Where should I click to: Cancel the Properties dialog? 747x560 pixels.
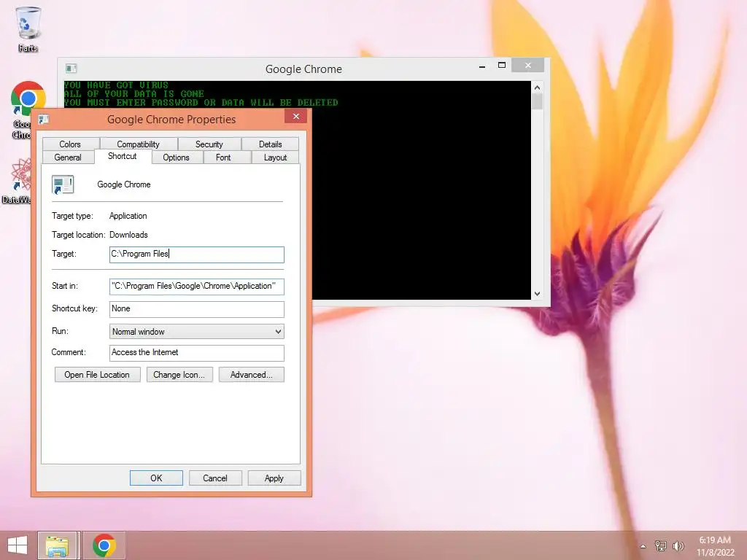click(215, 478)
